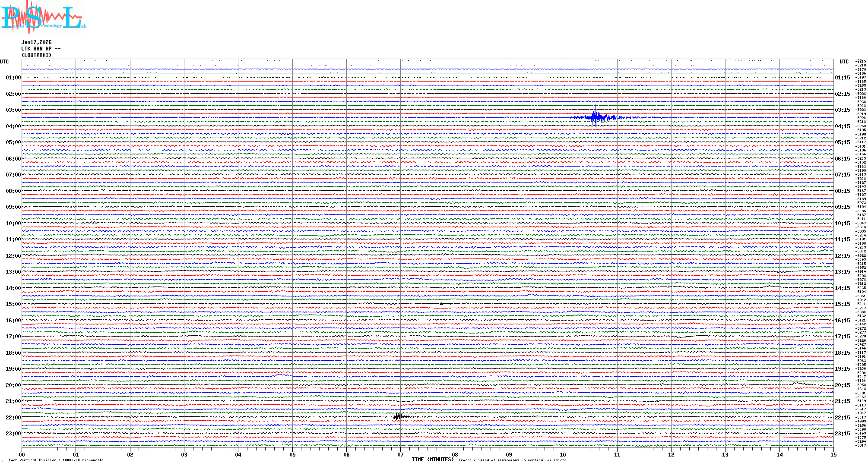Click the traces clipped footnote text
This screenshot has height=466, width=868.
(512, 460)
